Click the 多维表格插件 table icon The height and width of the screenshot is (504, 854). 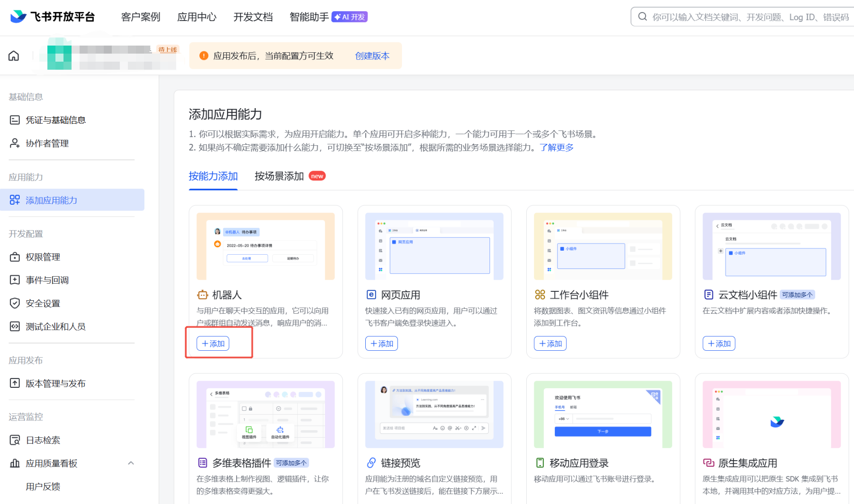pos(203,463)
